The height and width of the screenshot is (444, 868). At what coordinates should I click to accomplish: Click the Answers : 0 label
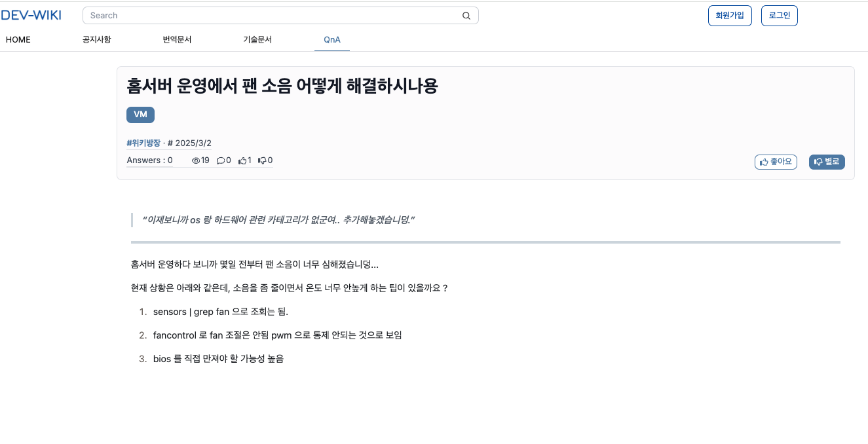149,160
